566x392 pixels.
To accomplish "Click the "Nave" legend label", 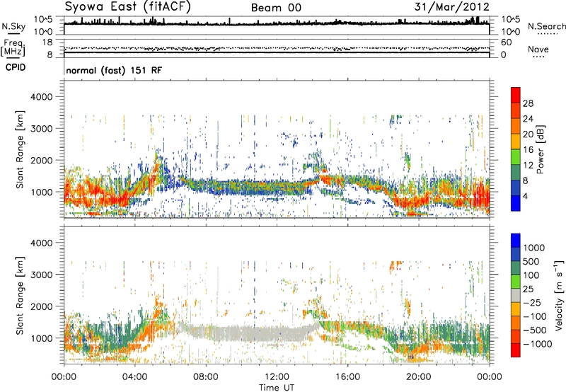I will [x=538, y=50].
